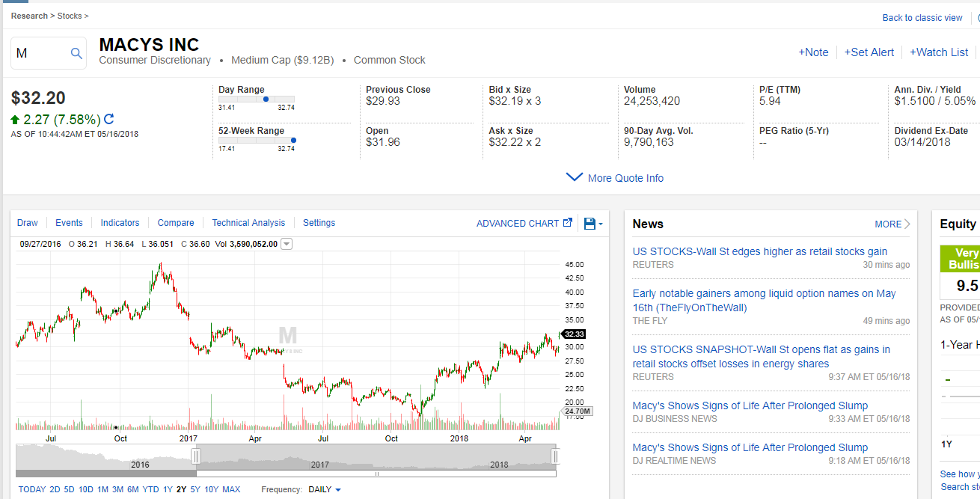Click the +Set Alert link
This screenshot has width=980, height=499.
[x=869, y=52]
